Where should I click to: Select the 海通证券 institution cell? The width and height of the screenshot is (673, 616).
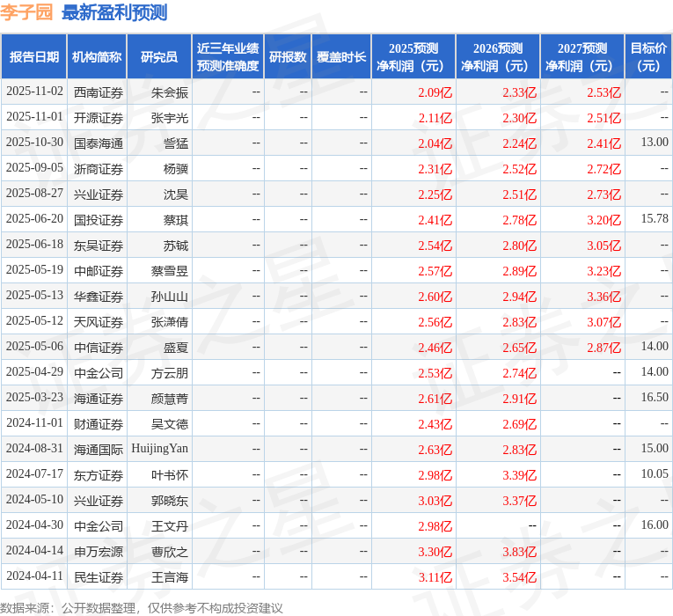(99, 399)
